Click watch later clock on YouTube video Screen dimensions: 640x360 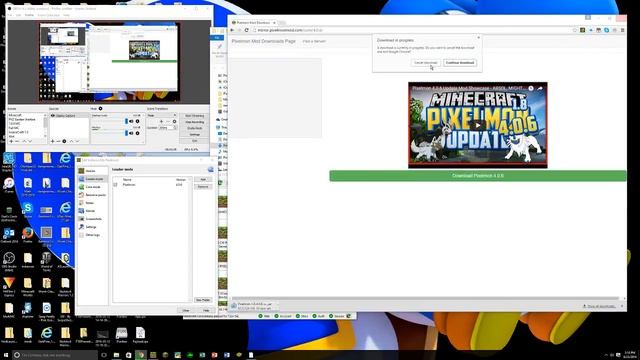(x=531, y=88)
